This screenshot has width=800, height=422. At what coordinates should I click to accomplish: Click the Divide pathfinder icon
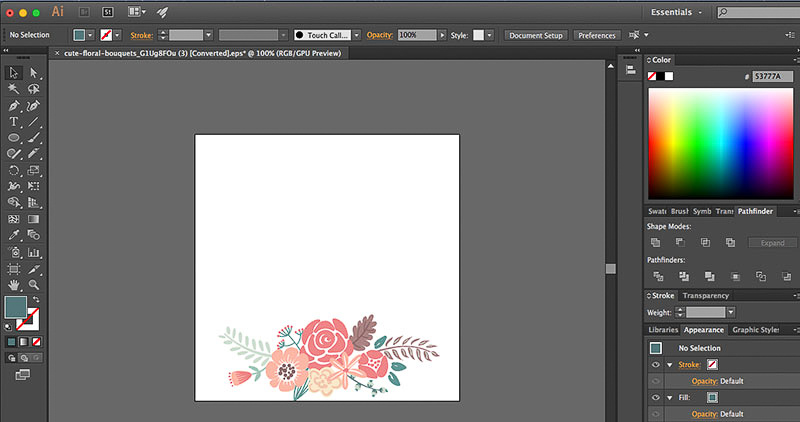coord(658,276)
